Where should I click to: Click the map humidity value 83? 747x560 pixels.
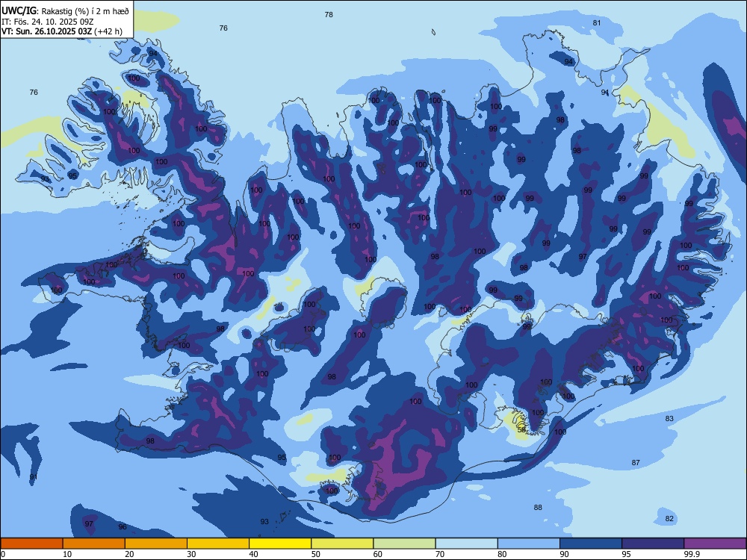pos(669,419)
